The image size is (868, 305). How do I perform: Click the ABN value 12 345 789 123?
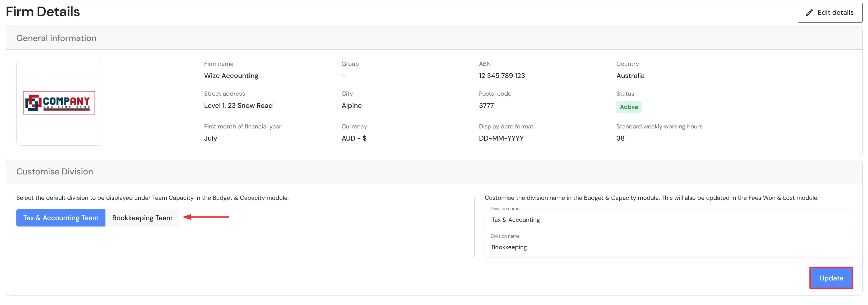(502, 76)
